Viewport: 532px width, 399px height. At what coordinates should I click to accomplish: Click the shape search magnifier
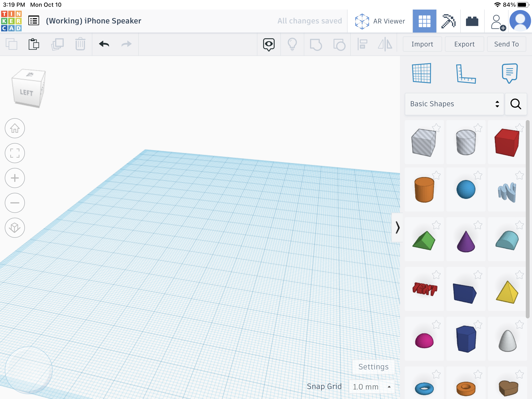pos(516,104)
